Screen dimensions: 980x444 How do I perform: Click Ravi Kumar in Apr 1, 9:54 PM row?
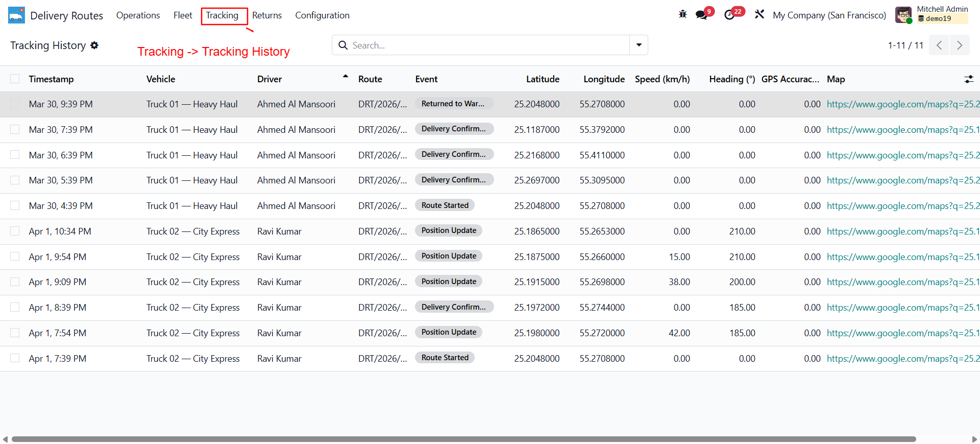[x=279, y=257]
